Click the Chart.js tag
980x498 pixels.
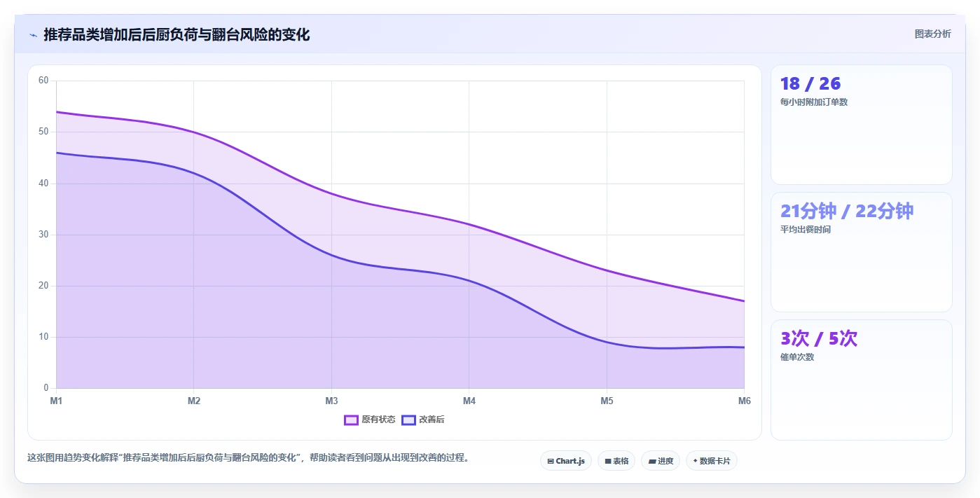pos(566,461)
